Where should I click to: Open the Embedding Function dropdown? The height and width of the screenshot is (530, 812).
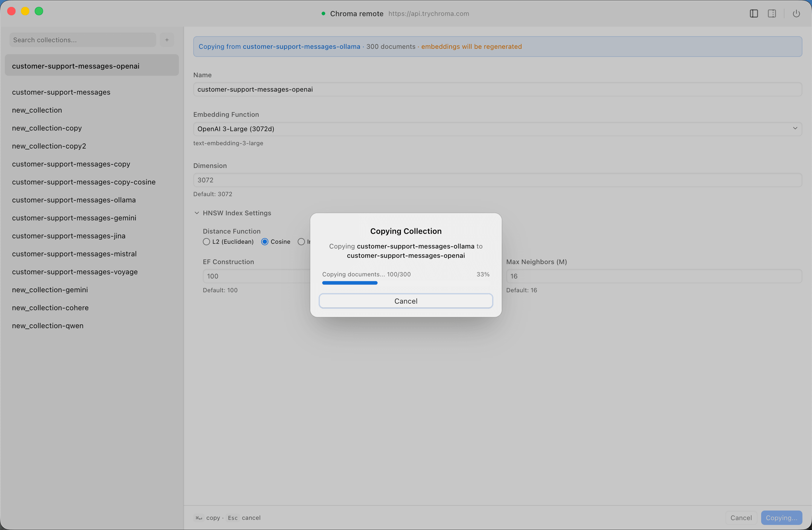(x=497, y=129)
